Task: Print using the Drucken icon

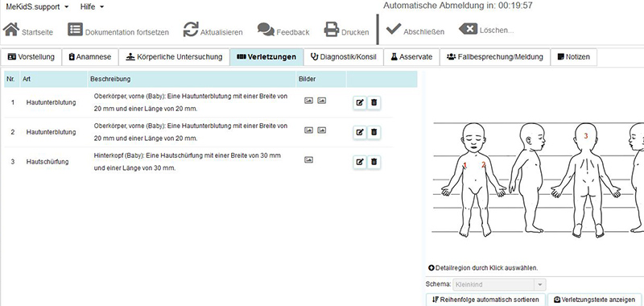Action: 332,30
